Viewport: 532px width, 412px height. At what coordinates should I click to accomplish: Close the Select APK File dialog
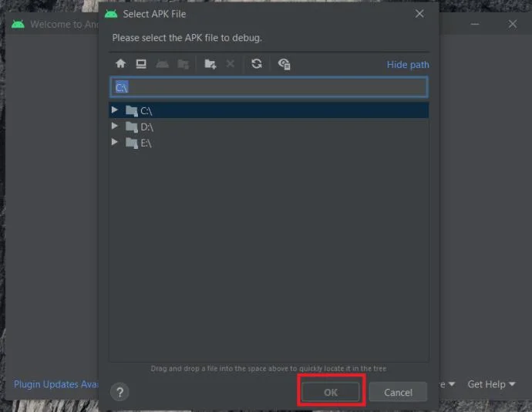(x=419, y=14)
